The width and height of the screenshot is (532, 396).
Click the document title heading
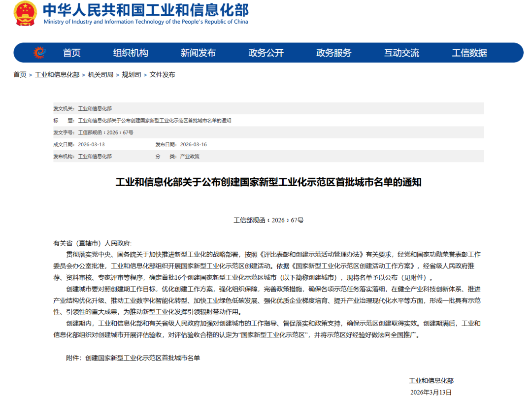coord(268,182)
